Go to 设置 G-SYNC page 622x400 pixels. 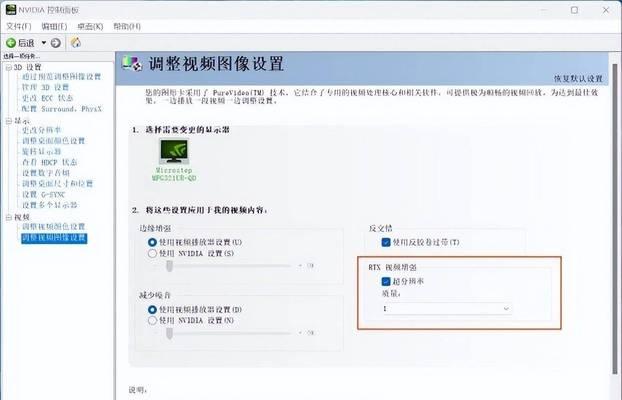coord(43,194)
